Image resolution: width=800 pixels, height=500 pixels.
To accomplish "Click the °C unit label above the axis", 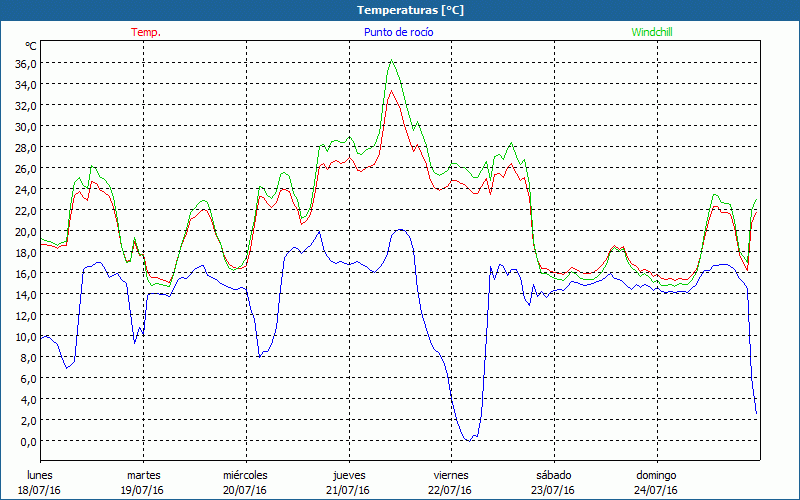I will (31, 46).
